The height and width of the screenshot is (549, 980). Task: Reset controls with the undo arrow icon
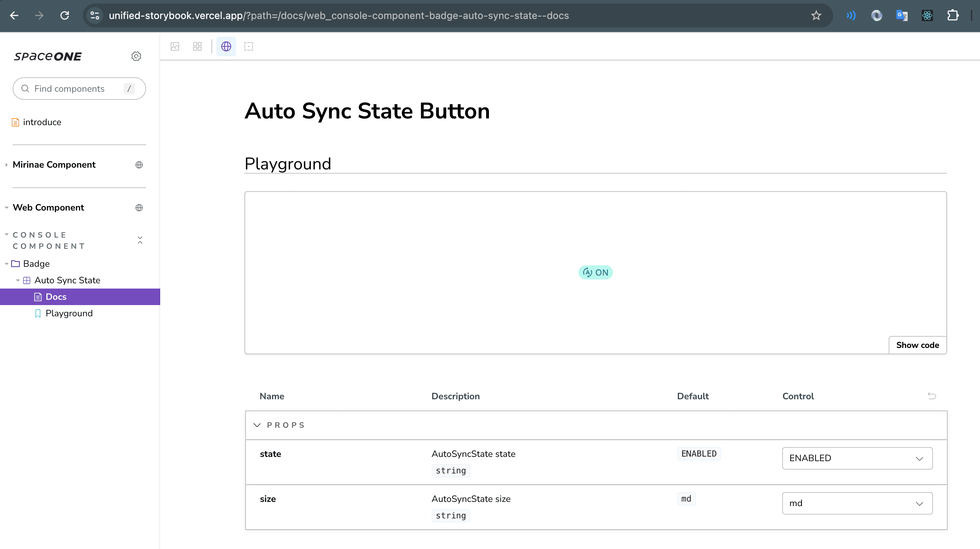pos(932,396)
